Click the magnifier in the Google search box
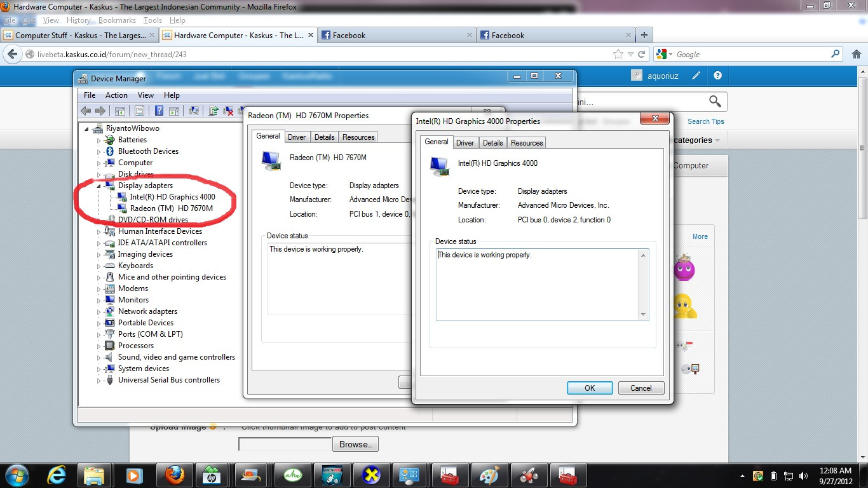868x488 pixels. tap(836, 55)
